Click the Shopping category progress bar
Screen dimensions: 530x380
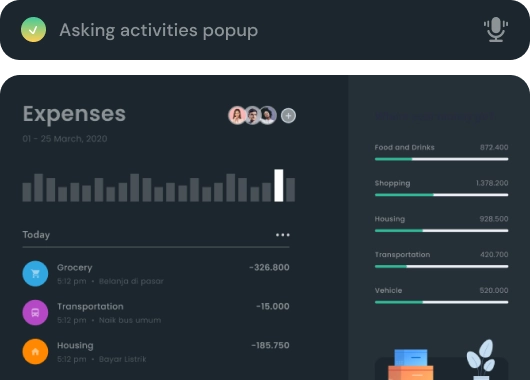tap(441, 195)
